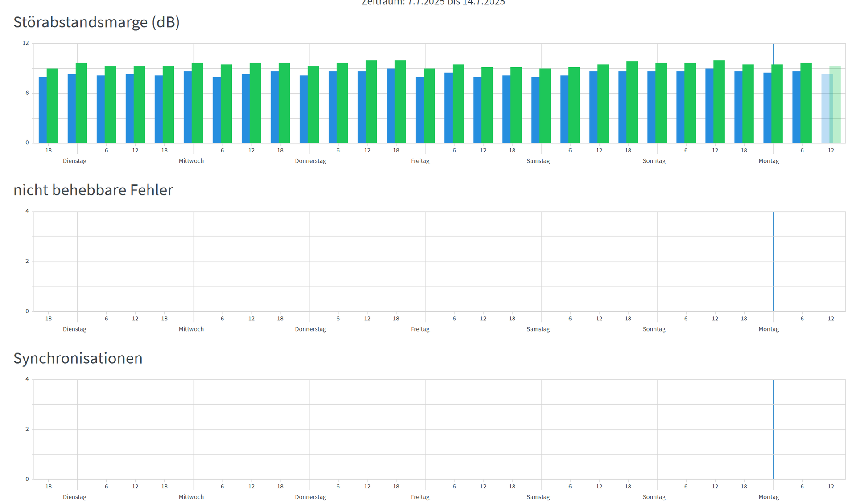
Task: Select blue bar at Dienstag 6 in Störabstandsmarge
Action: [x=100, y=110]
